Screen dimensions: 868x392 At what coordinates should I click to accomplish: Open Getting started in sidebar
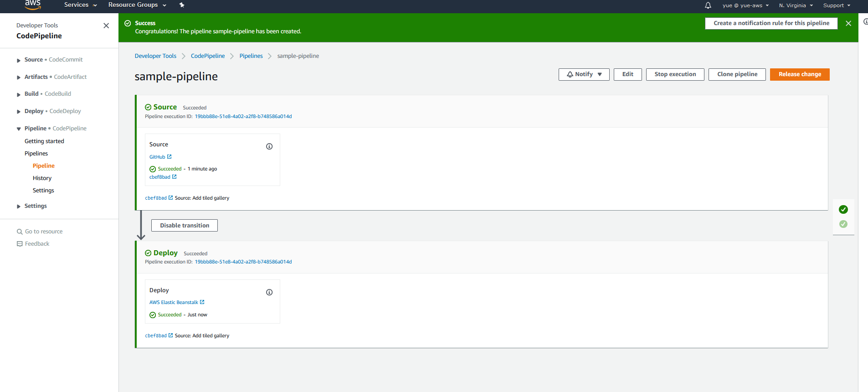(x=44, y=141)
